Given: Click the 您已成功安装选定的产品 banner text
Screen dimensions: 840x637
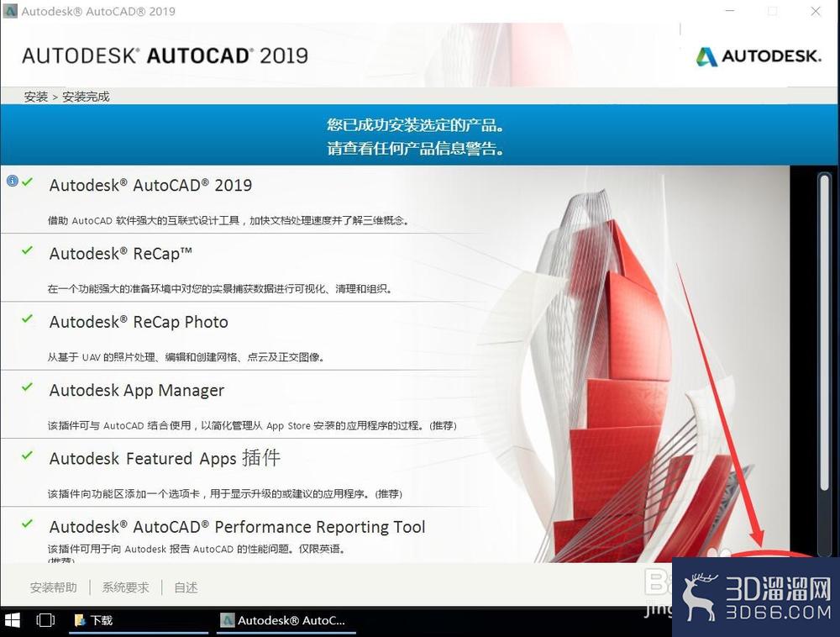Looking at the screenshot, I should click(x=416, y=125).
